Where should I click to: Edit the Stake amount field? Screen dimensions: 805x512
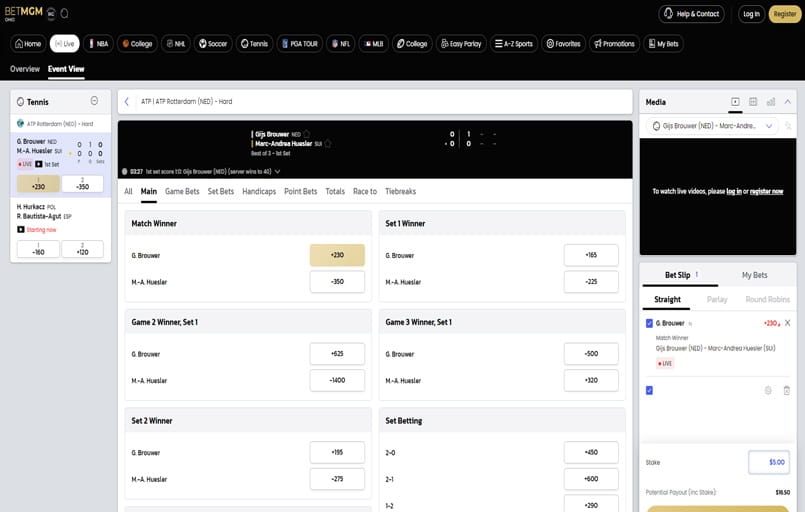click(x=769, y=462)
